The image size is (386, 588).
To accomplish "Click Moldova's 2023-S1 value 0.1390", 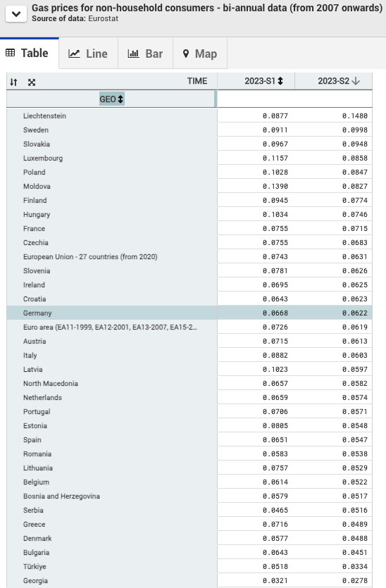I will [275, 187].
